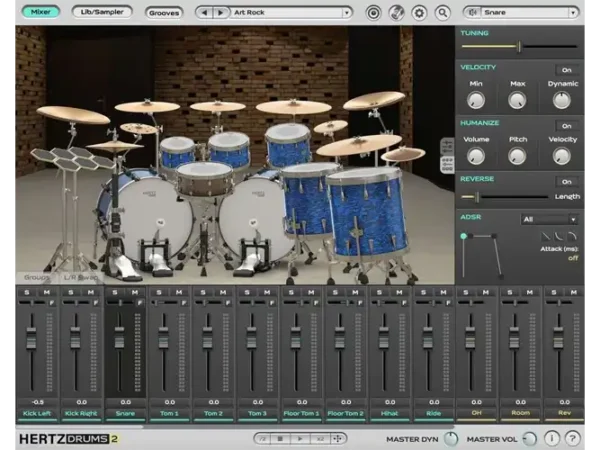
Task: Mute the Kick Right channel
Action: [91, 292]
